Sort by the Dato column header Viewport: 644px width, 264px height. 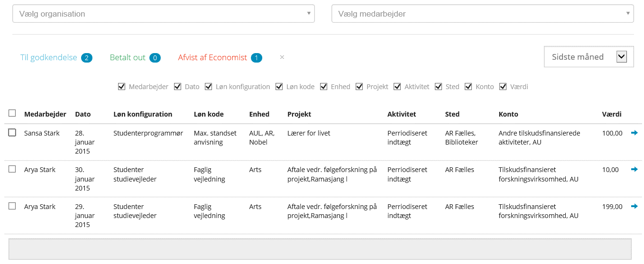(x=83, y=114)
